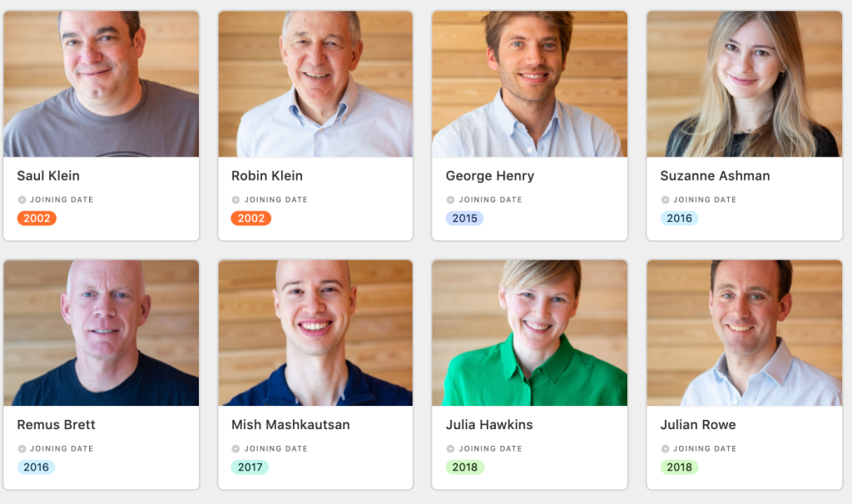Click the orange 2002 tag on Saul Klein's card
Viewport: 852px width, 504px height.
[37, 219]
